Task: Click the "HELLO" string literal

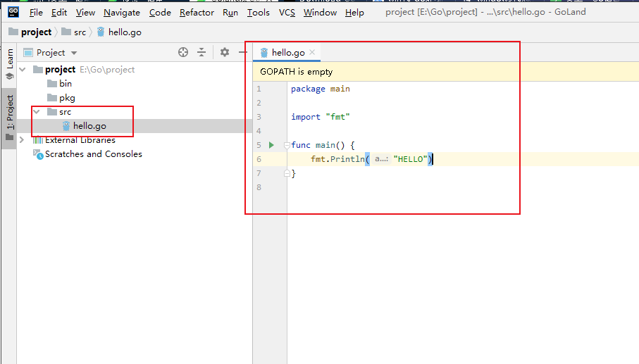Action: coord(410,159)
